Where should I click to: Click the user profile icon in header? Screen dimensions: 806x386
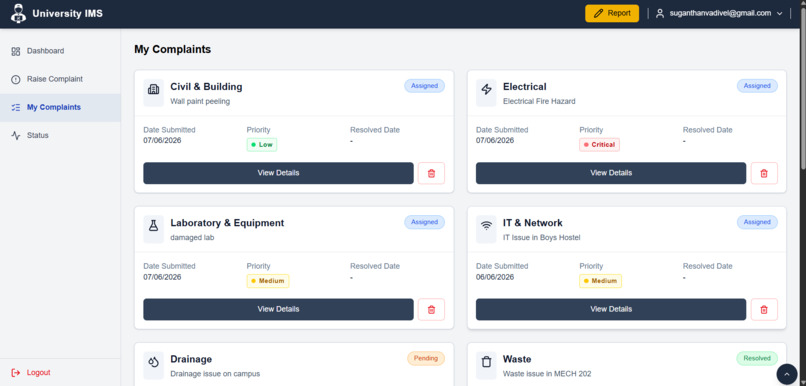click(660, 13)
